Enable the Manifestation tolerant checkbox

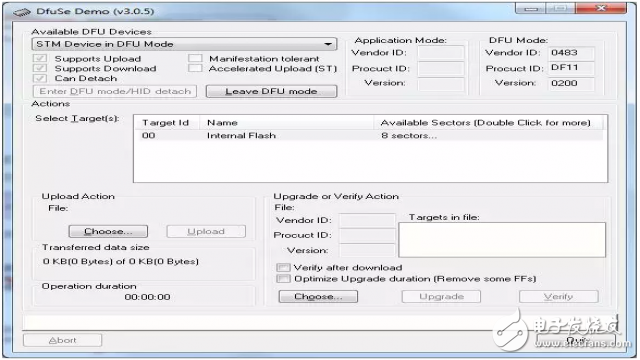[x=195, y=58]
